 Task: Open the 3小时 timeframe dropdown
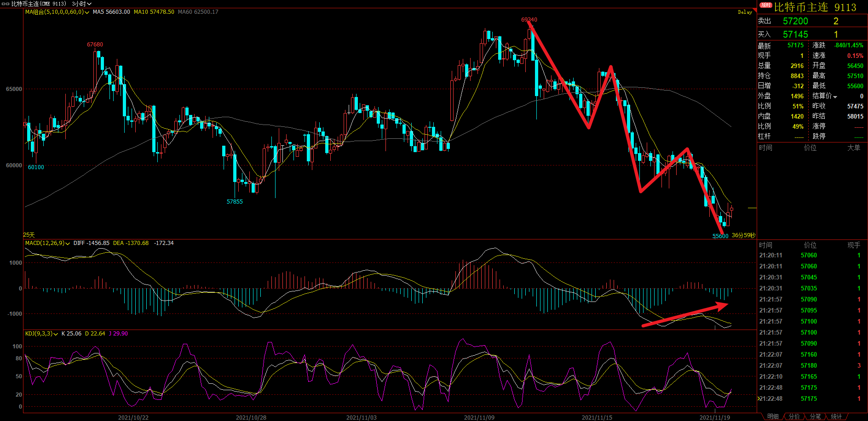pyautogui.click(x=81, y=4)
